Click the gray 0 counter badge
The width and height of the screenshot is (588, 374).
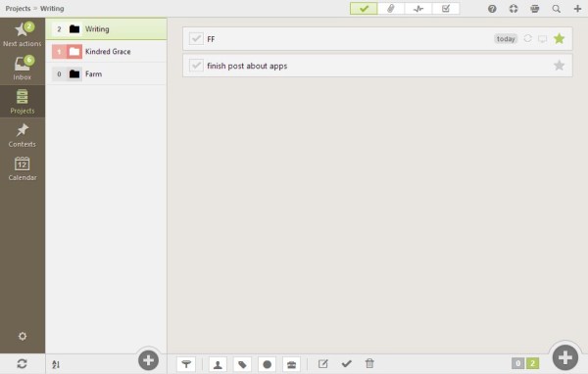coord(517,363)
